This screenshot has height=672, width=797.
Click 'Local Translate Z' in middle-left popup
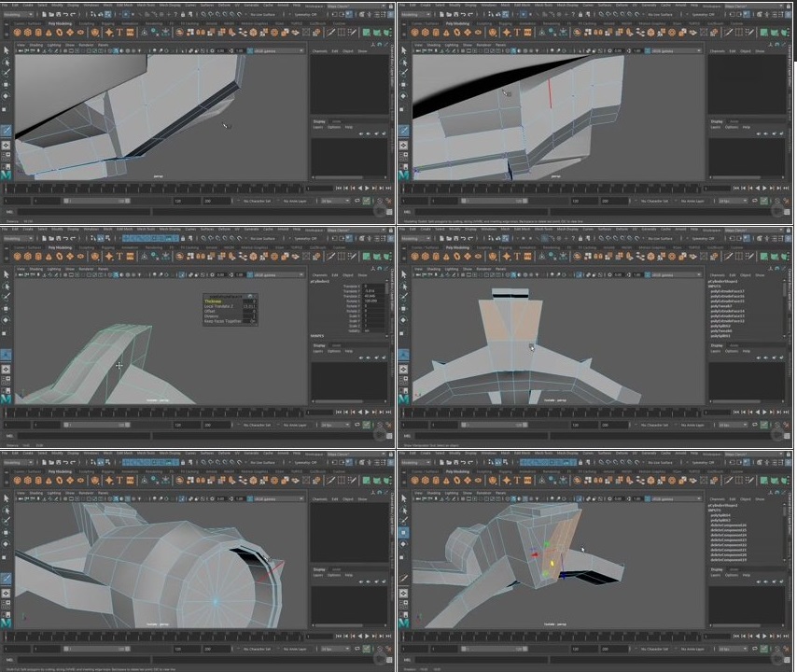(x=219, y=306)
